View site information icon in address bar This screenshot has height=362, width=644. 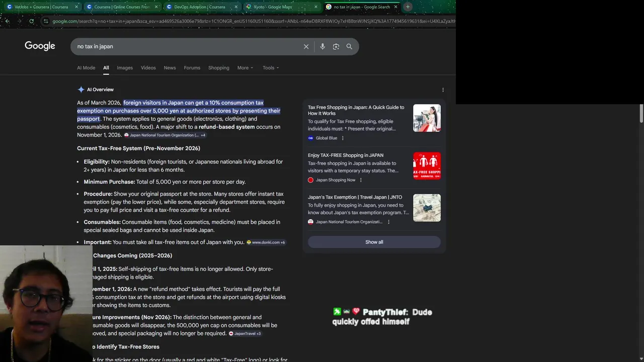46,21
